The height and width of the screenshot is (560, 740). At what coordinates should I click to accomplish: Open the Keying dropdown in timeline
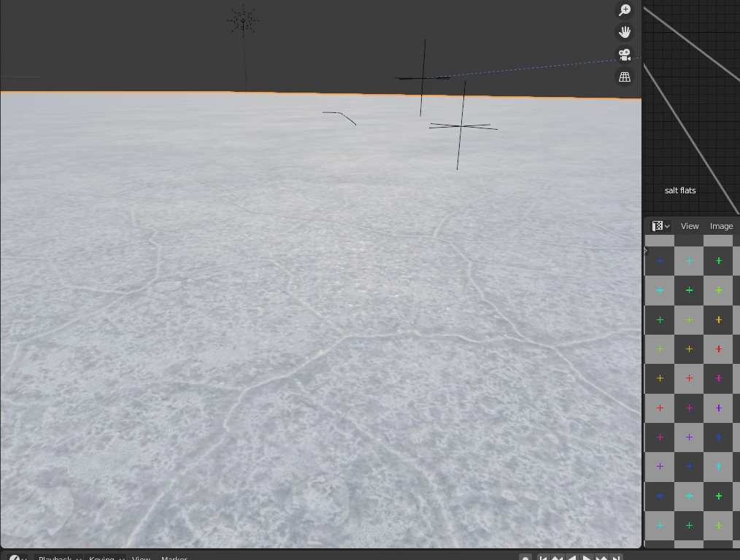(x=107, y=558)
